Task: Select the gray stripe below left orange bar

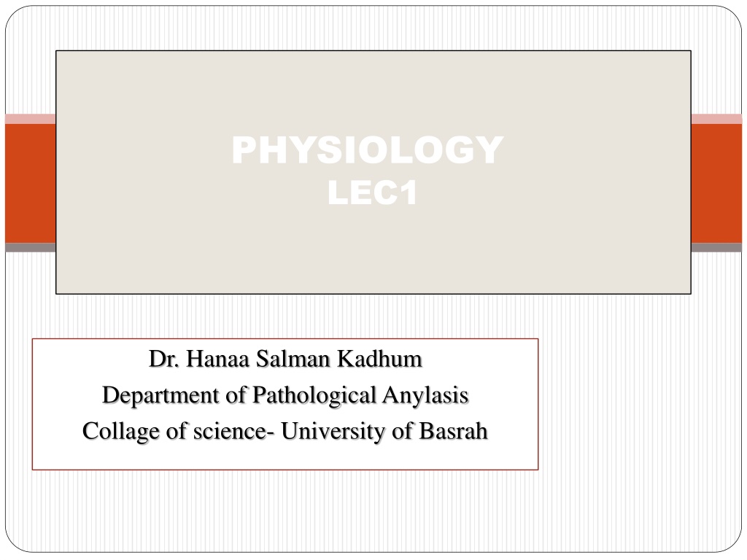Action: 31,248
